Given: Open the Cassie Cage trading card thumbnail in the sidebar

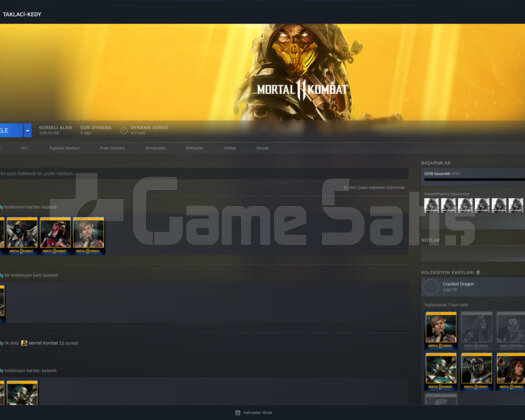Looking at the screenshot, I should (441, 330).
